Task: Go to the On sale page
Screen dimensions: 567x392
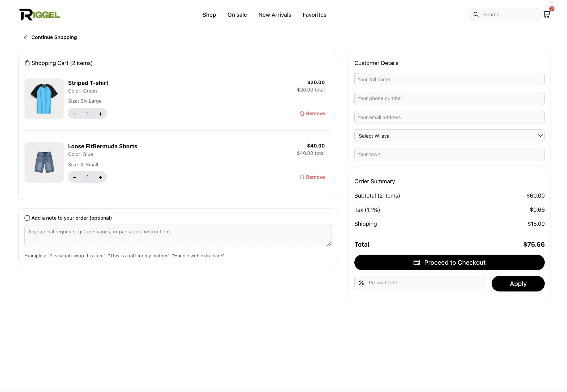Action: click(237, 15)
